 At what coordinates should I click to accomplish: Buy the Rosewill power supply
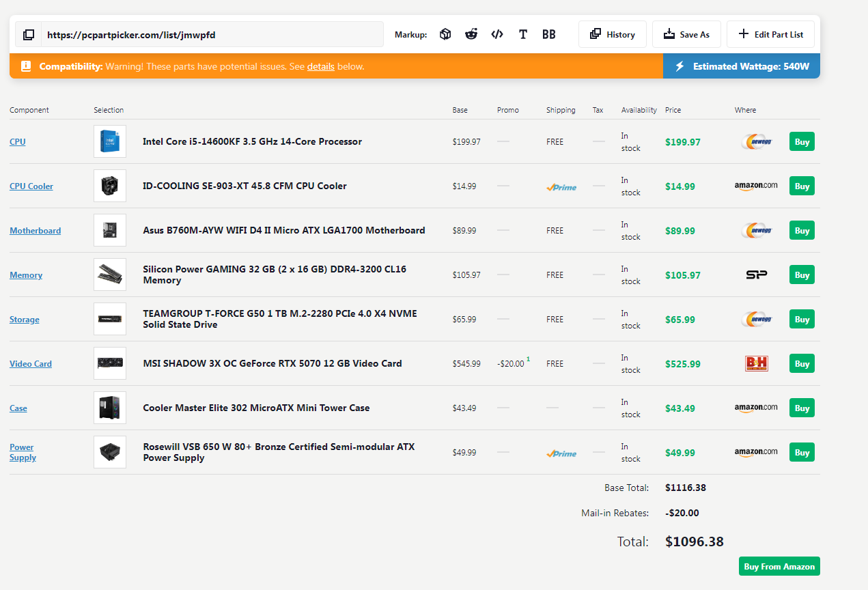coord(802,452)
